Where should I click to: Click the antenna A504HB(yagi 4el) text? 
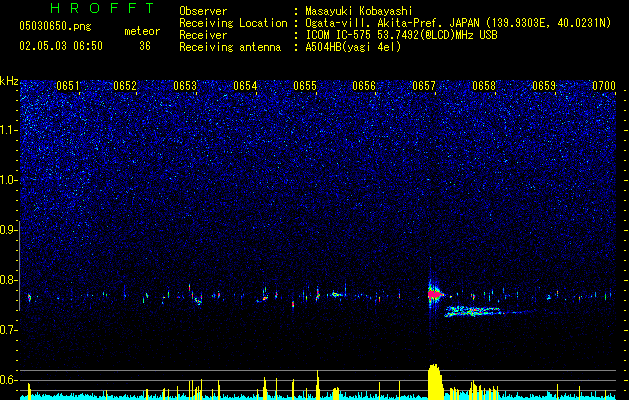pos(353,47)
